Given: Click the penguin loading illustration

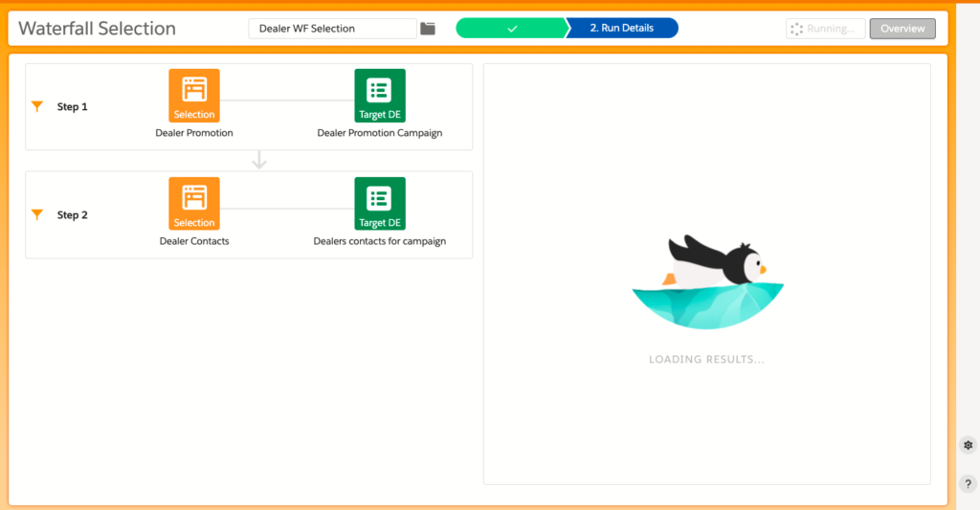Looking at the screenshot, I should (x=706, y=282).
